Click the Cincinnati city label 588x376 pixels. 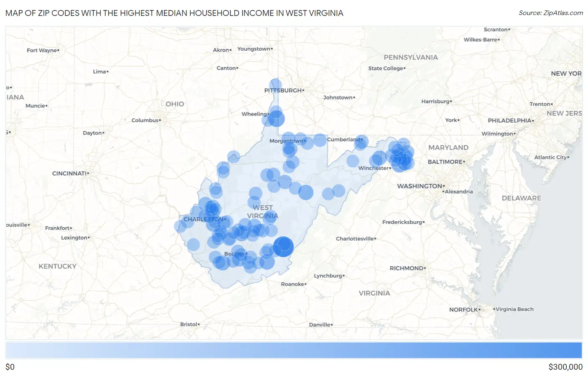[x=69, y=173]
